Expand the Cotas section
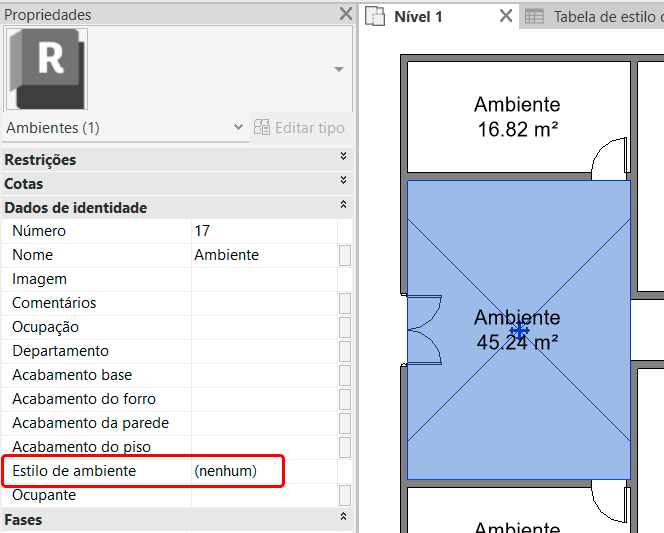The image size is (664, 533). [x=343, y=183]
